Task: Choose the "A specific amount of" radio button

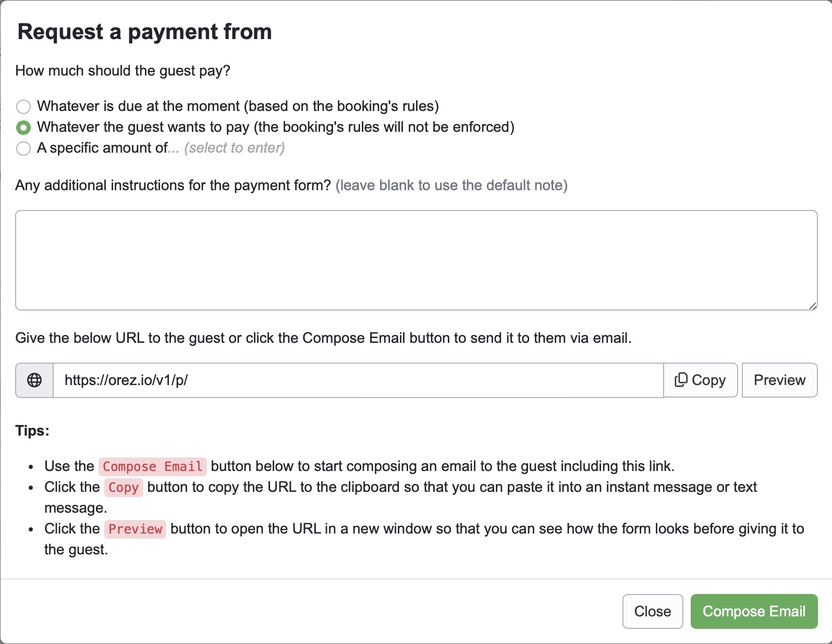Action: click(x=23, y=148)
